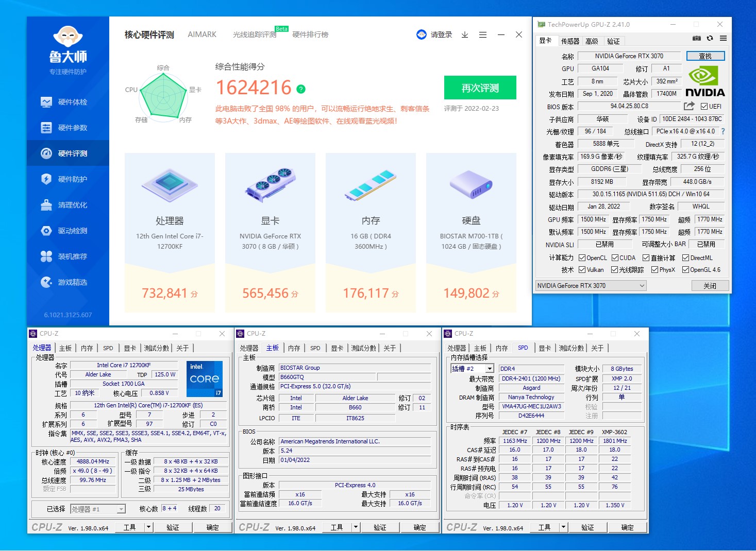Switch to 光线追踪评测 tab

point(255,35)
